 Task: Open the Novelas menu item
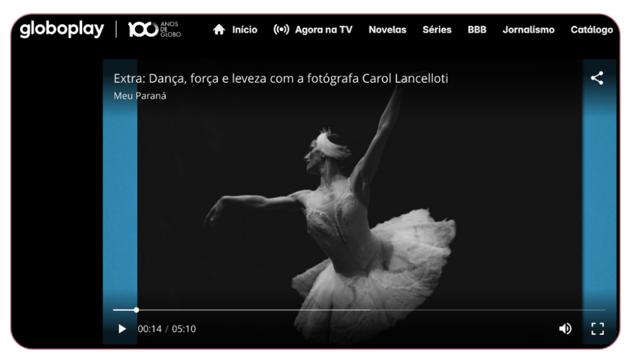point(387,30)
